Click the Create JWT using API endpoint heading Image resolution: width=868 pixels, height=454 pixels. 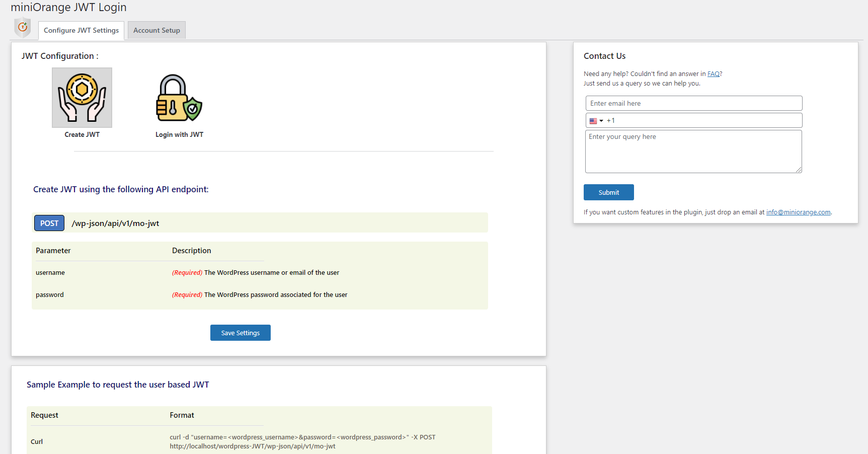pos(121,189)
